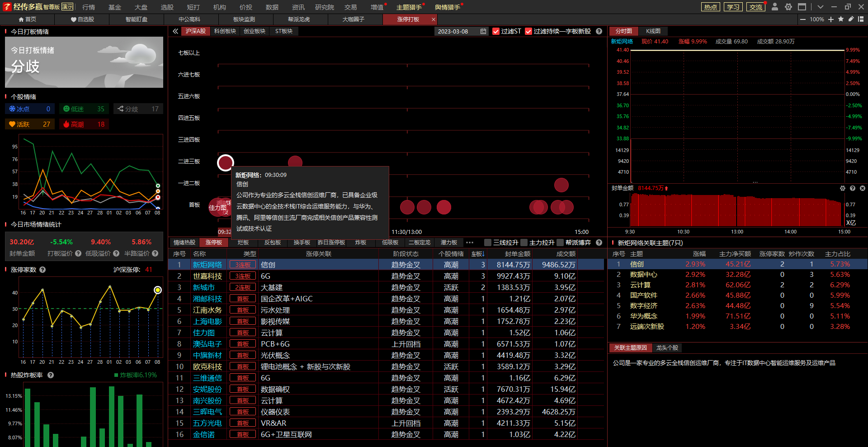Click the pencil edit icon in toolbar
Image resolution: width=868 pixels, height=447 pixels.
click(851, 19)
